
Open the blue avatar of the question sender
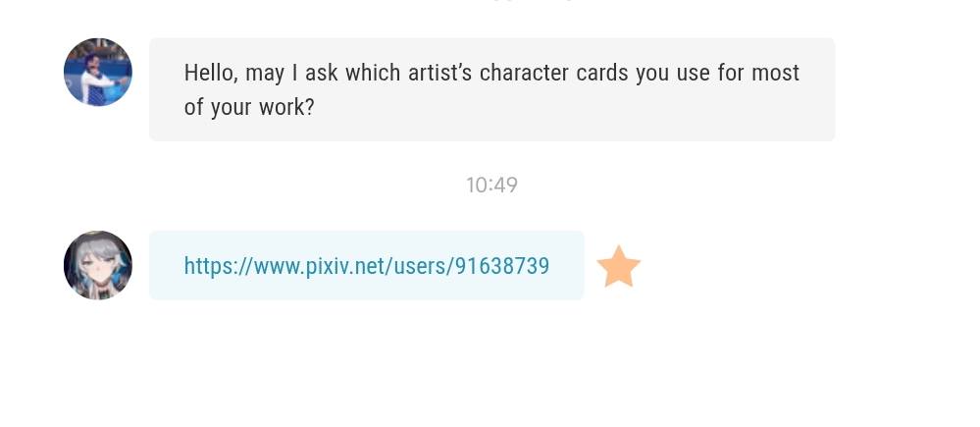click(98, 73)
